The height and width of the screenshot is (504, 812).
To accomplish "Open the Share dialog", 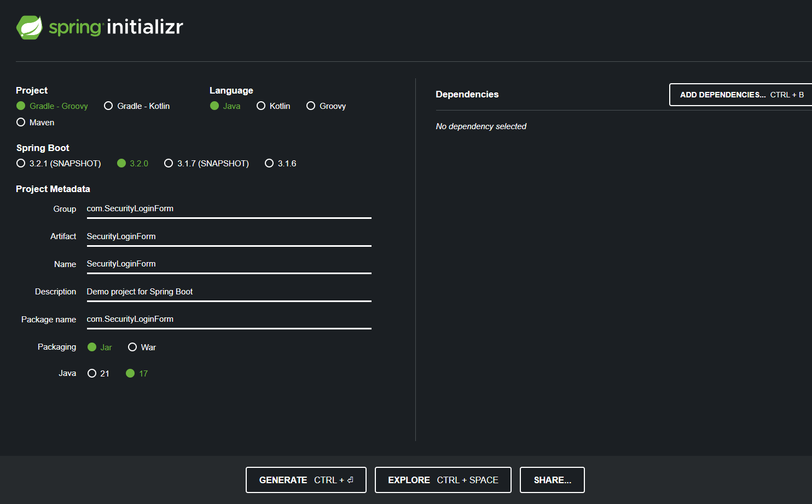I will [x=552, y=480].
